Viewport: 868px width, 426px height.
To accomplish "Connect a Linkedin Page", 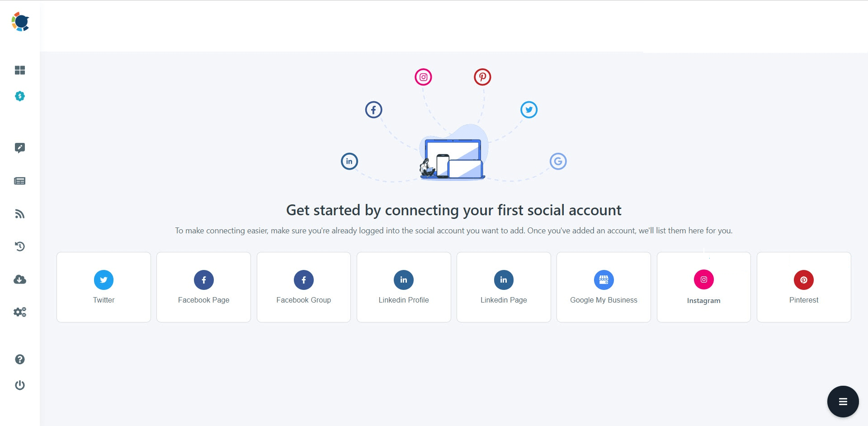I will coord(504,287).
